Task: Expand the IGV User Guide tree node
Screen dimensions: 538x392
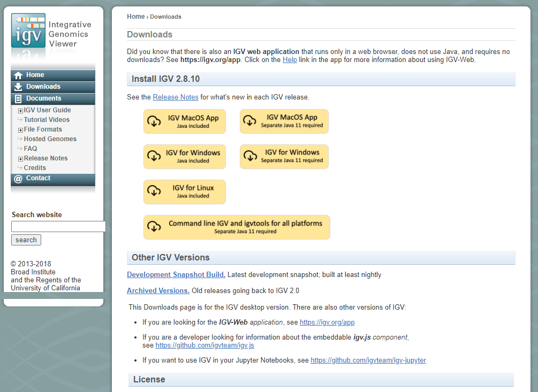Action: point(20,111)
